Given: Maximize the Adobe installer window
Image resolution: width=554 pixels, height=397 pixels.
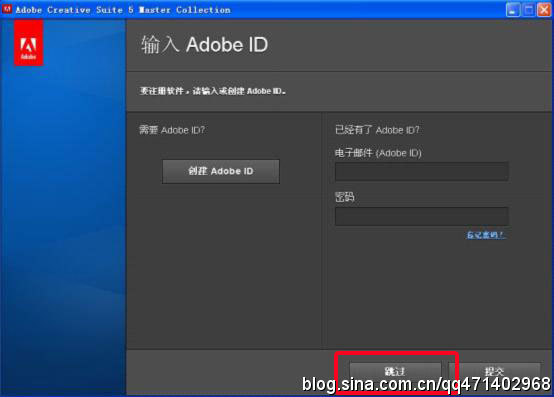Looking at the screenshot, I should tap(528, 10).
